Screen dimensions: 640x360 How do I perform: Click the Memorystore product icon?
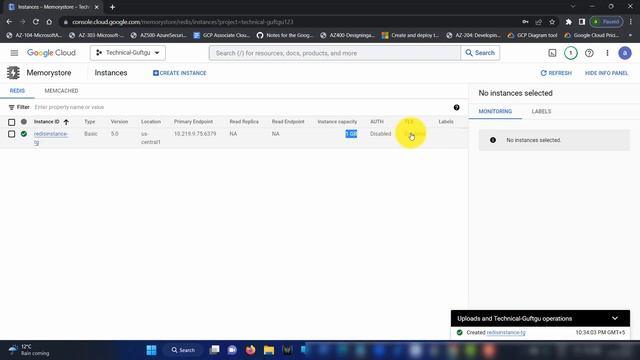(13, 73)
